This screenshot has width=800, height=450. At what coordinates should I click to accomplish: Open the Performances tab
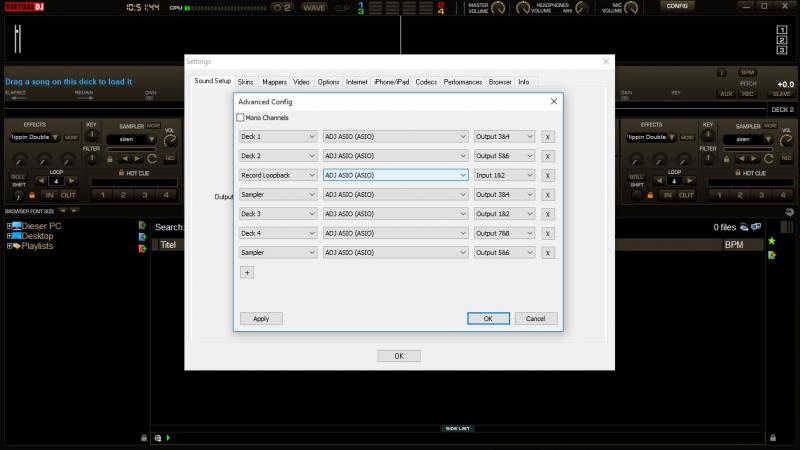click(x=463, y=82)
